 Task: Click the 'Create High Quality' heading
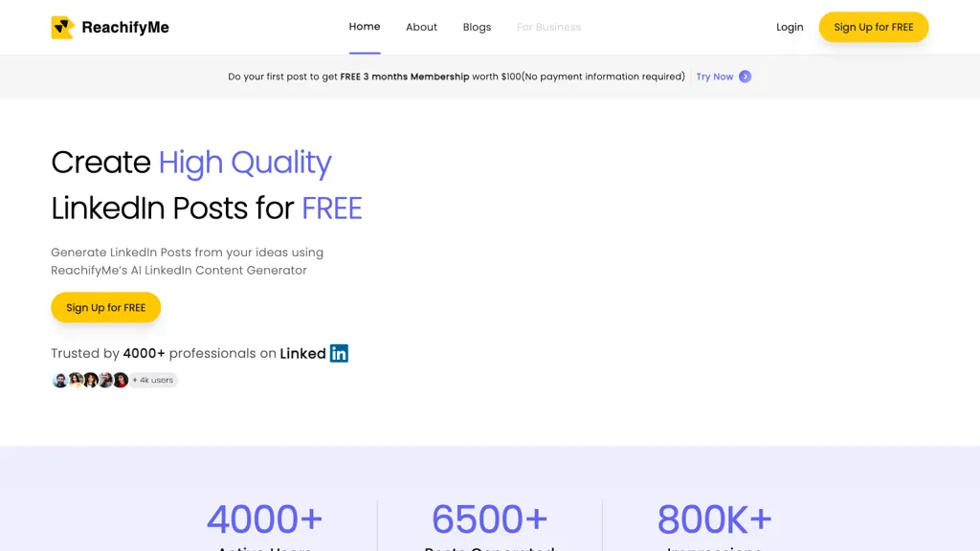click(191, 163)
